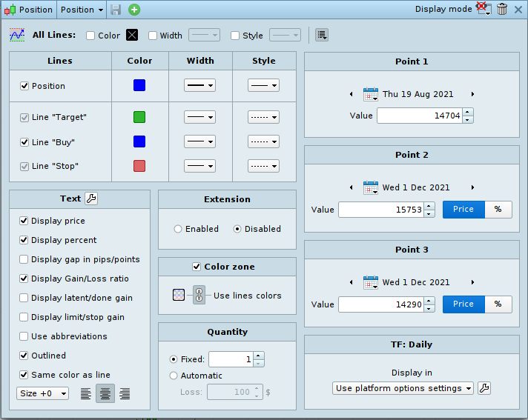The image size is (528, 420).
Task: Go to previous date for Point 1
Action: 352,94
